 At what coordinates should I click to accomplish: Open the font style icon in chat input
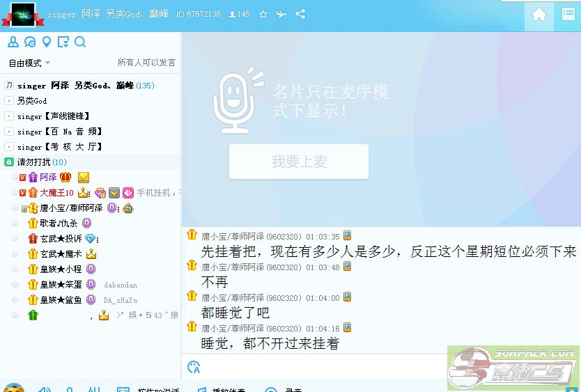click(x=194, y=367)
